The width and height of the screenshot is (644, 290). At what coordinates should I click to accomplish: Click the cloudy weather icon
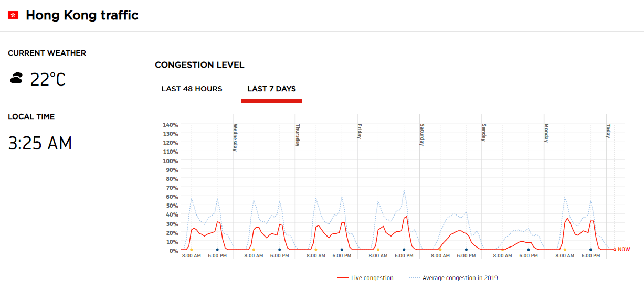[17, 78]
